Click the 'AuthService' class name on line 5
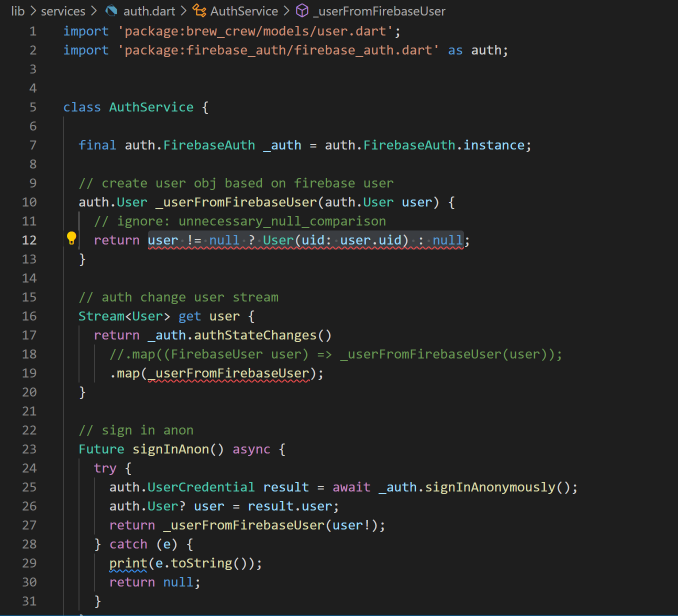The width and height of the screenshot is (678, 616). coord(151,107)
